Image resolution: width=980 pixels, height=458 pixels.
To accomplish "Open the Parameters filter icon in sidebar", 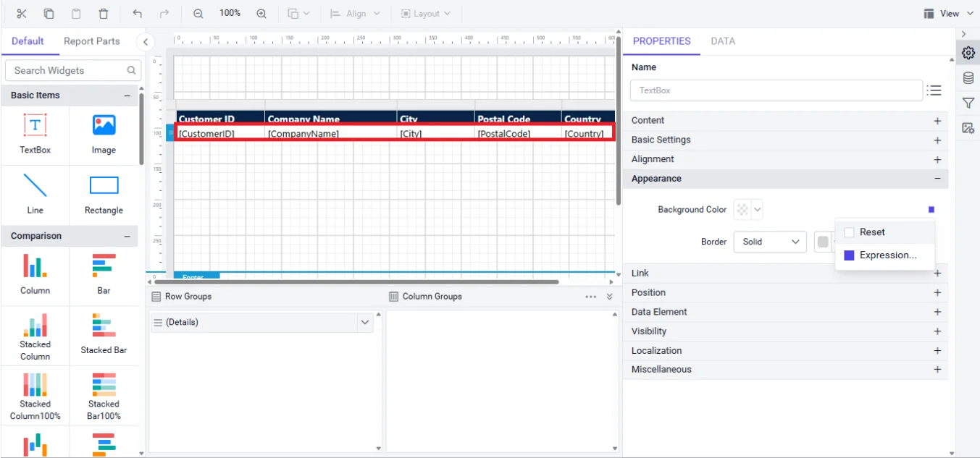I will [x=968, y=103].
